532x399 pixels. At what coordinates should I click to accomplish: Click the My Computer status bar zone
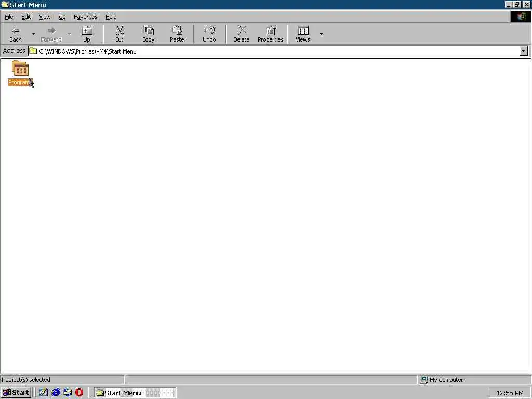pyautogui.click(x=474, y=380)
